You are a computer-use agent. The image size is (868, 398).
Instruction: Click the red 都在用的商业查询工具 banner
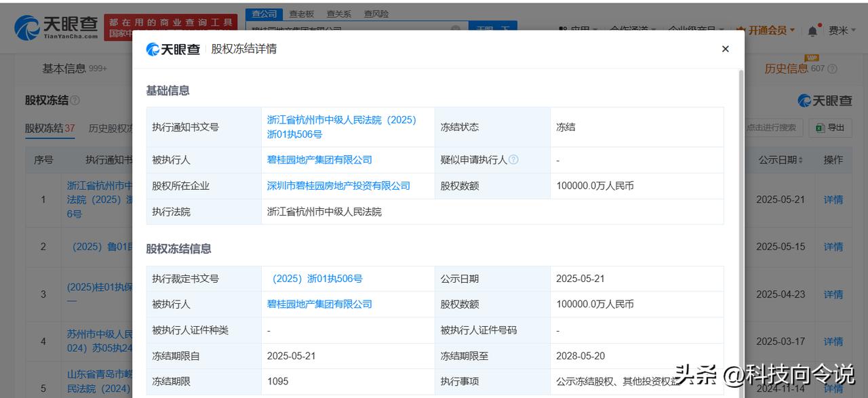point(171,27)
